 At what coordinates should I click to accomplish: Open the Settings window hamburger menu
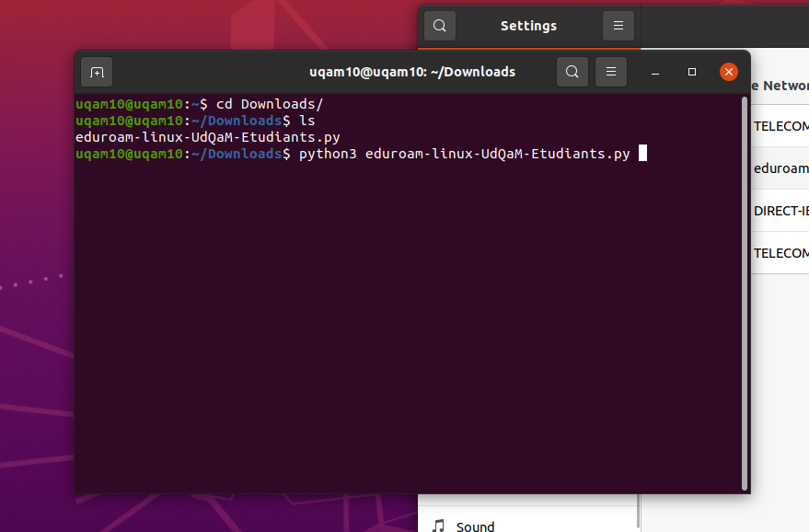click(x=618, y=26)
